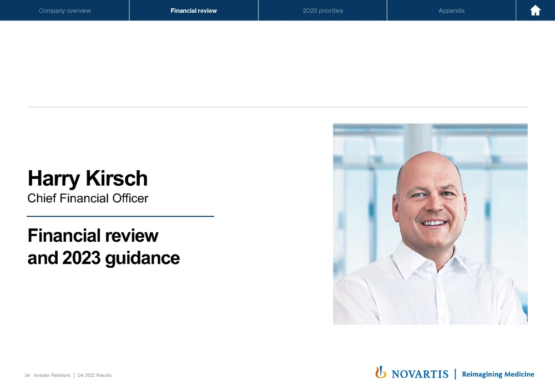Click the slide page number 34
The image size is (555, 392).
[x=27, y=375]
